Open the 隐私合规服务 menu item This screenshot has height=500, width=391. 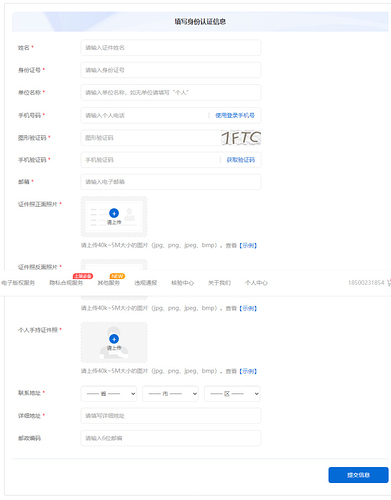coord(66,283)
